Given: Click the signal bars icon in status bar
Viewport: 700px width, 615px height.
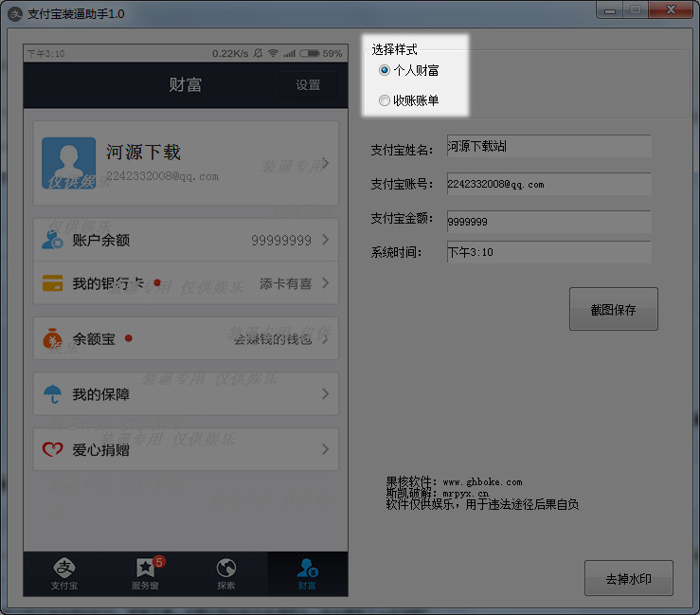Looking at the screenshot, I should coord(289,54).
